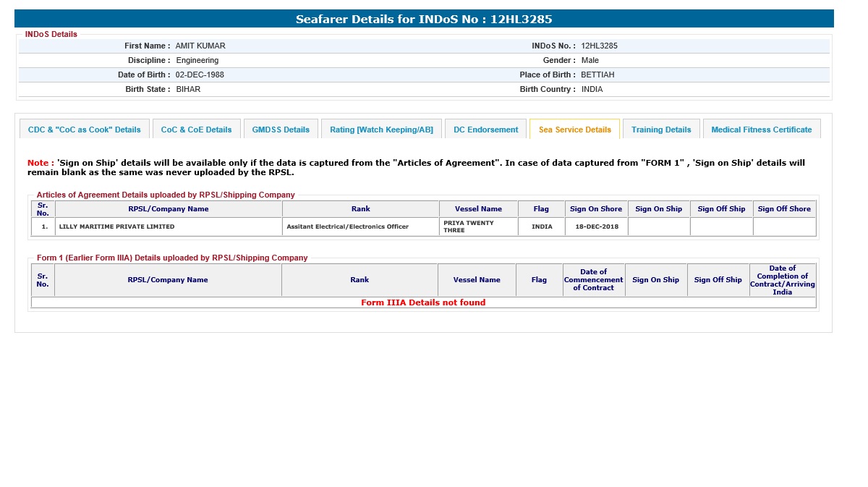
Task: Open the GMDSS Details tab
Action: pos(281,130)
